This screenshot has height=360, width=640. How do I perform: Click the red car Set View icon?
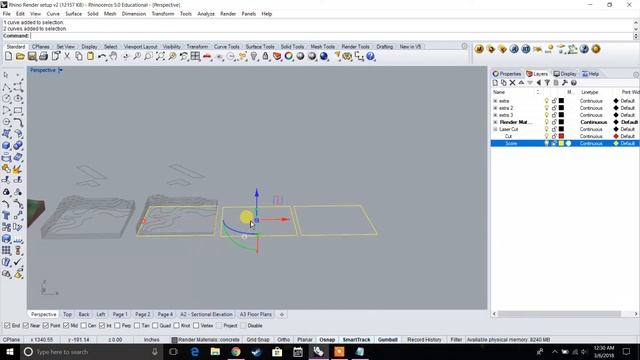(x=207, y=56)
